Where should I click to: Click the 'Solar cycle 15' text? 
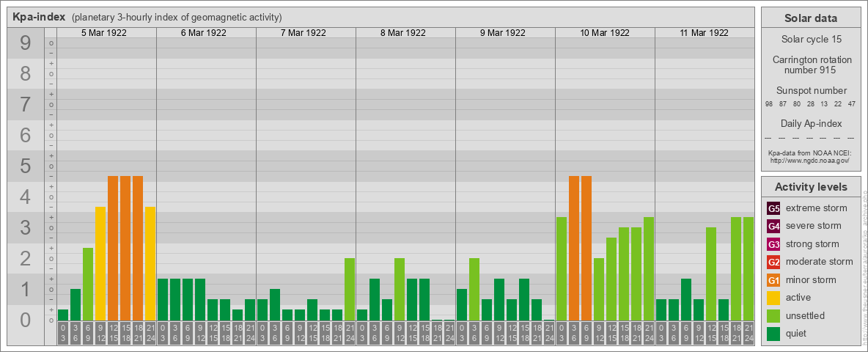tap(810, 40)
